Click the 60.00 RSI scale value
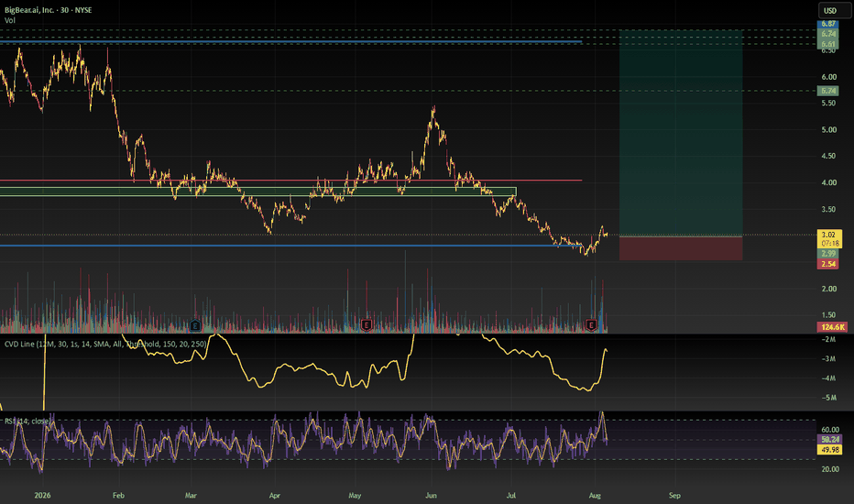 830,430
